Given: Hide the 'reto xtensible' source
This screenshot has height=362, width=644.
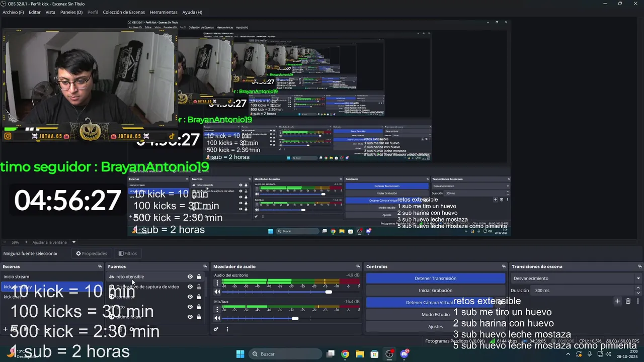Looking at the screenshot, I should tap(190, 277).
